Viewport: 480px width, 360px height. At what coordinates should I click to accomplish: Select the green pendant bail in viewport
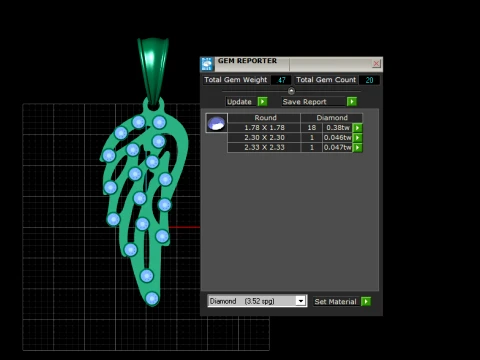153,70
